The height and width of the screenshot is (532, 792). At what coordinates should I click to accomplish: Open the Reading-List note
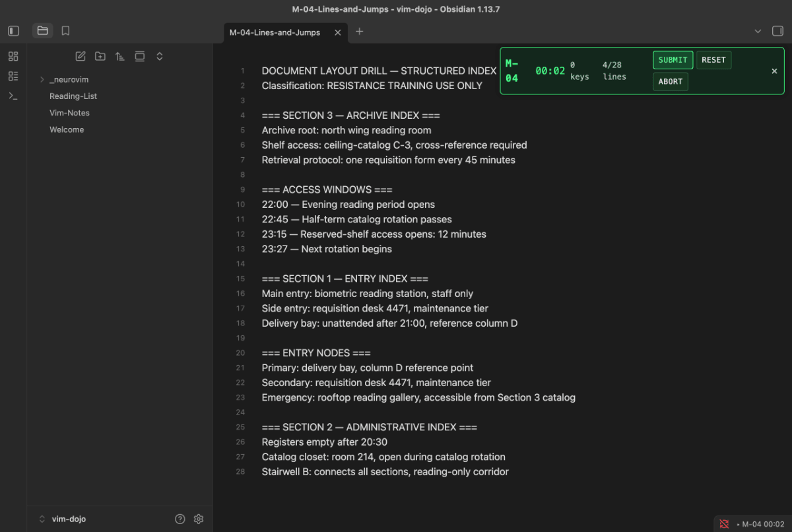[x=73, y=96]
